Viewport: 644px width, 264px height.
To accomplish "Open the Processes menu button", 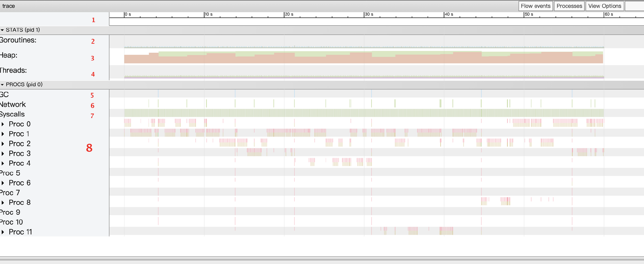I will point(569,6).
